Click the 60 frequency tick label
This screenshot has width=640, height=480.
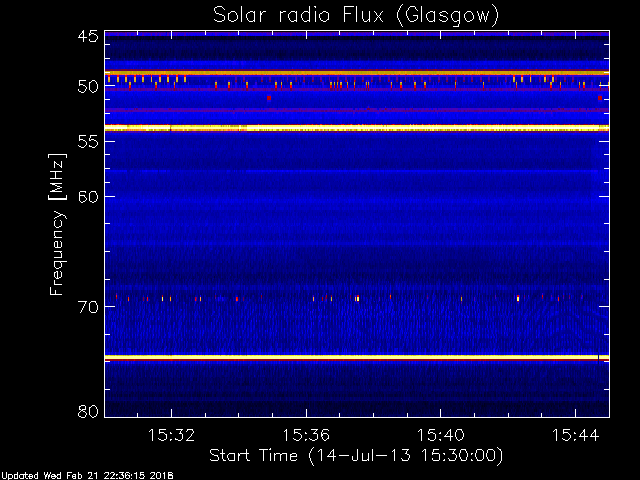[x=88, y=196]
